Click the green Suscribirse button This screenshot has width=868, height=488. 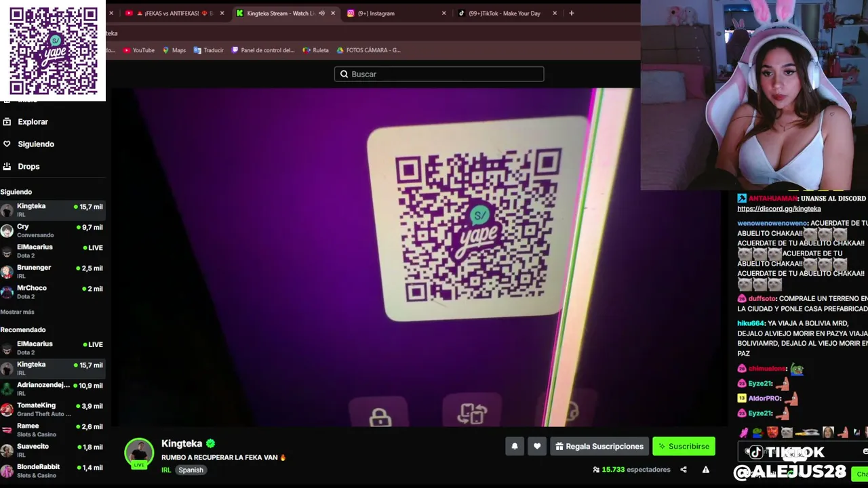684,446
